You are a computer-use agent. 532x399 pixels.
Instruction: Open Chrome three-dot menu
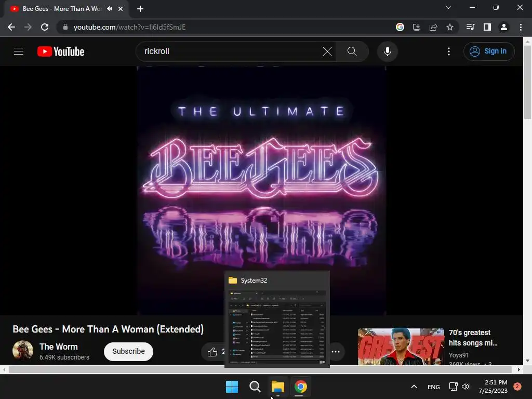(x=521, y=27)
